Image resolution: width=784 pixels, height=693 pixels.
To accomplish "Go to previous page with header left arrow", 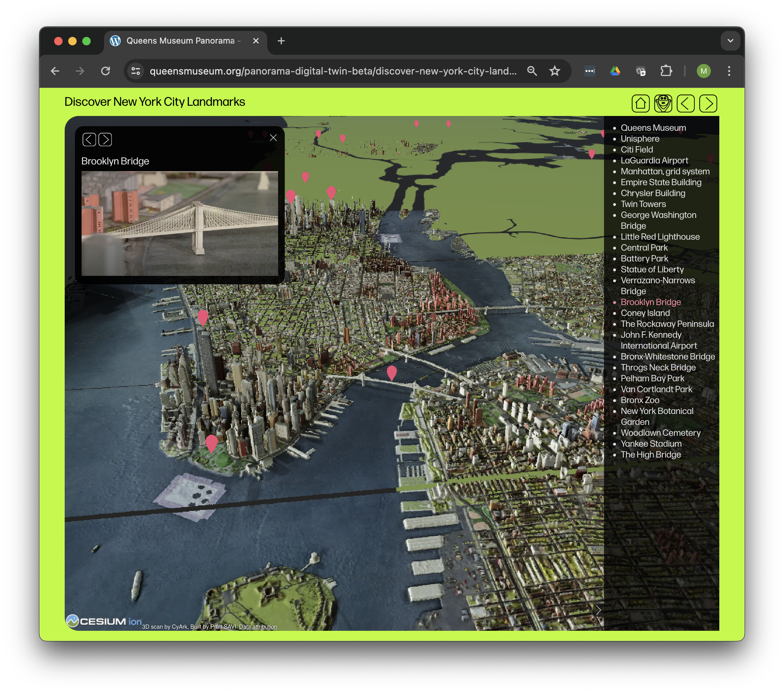I will (686, 103).
